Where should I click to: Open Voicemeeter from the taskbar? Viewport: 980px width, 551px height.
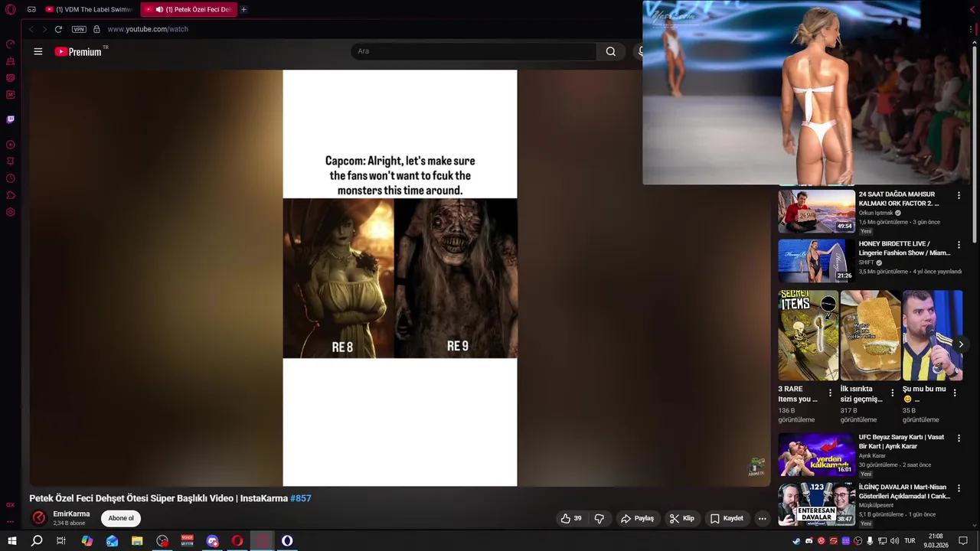188,541
